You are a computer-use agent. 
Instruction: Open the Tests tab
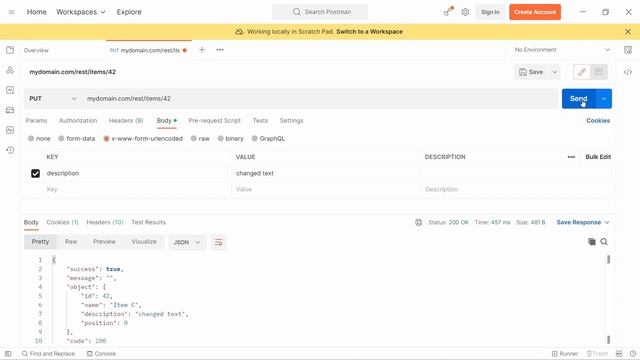coord(260,120)
